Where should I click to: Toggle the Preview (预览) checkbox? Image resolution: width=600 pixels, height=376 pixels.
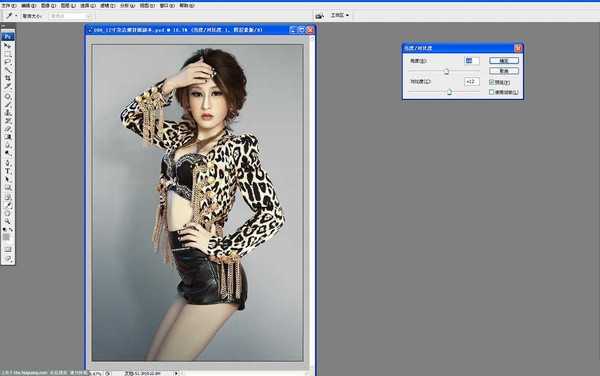pyautogui.click(x=492, y=82)
